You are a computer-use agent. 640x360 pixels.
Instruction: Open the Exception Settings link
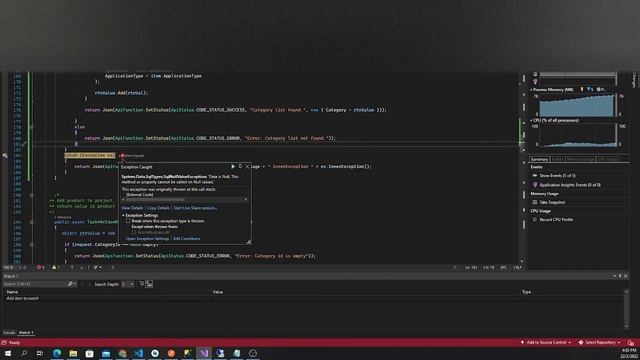pyautogui.click(x=147, y=239)
